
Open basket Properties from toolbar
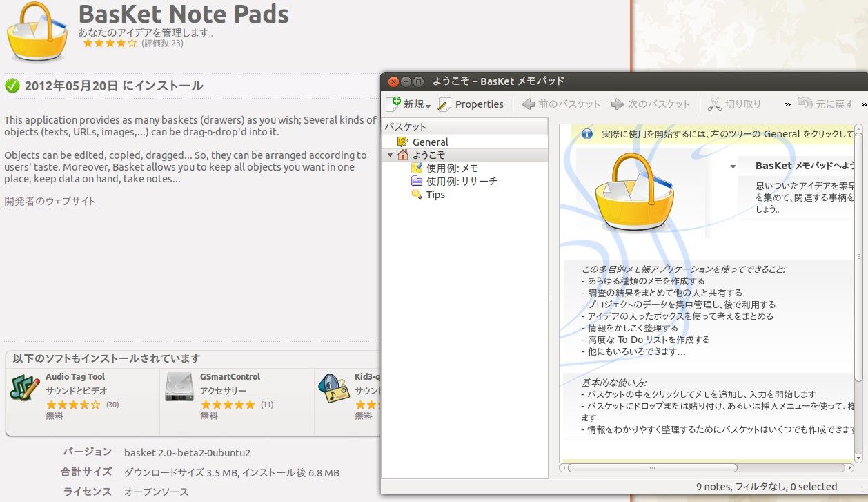(471, 104)
